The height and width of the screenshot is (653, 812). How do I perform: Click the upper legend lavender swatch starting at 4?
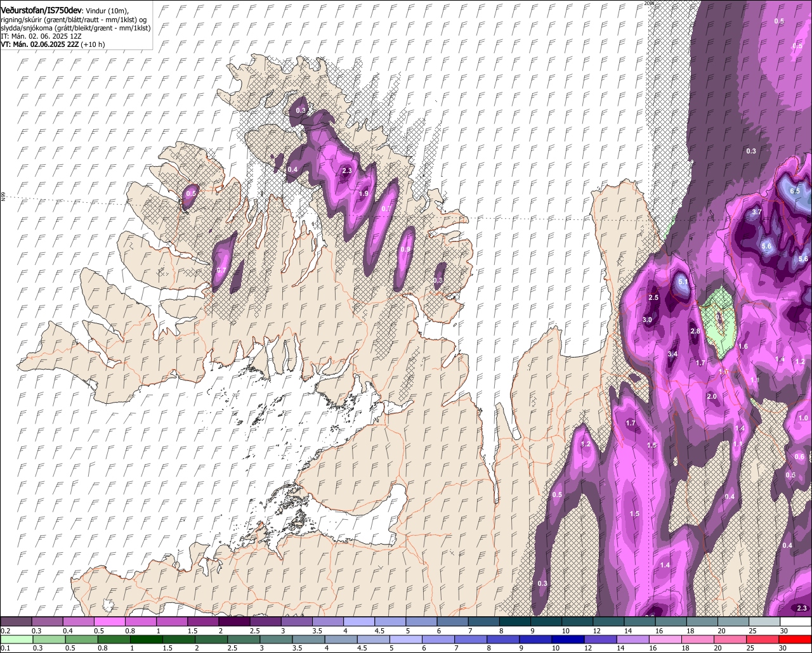359,622
